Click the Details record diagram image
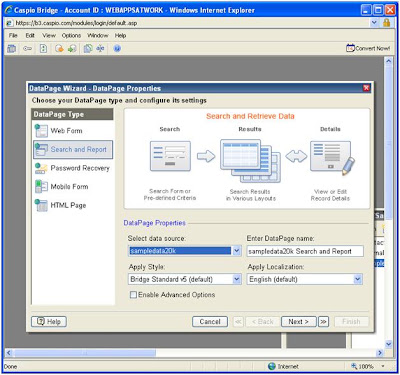The image size is (400, 375). (332, 158)
